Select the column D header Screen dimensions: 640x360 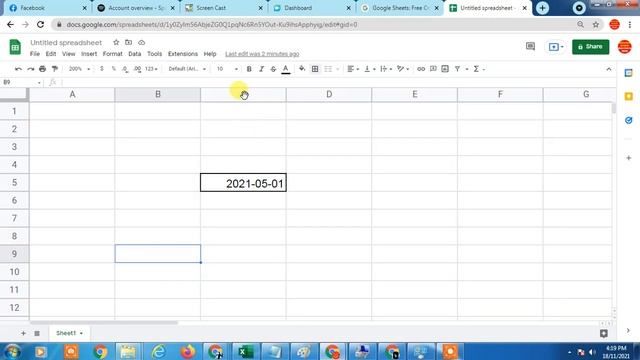pyautogui.click(x=329, y=94)
